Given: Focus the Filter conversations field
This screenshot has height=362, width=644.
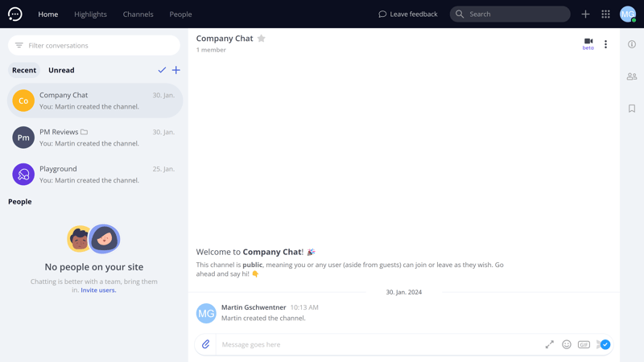Looking at the screenshot, I should tap(94, 45).
